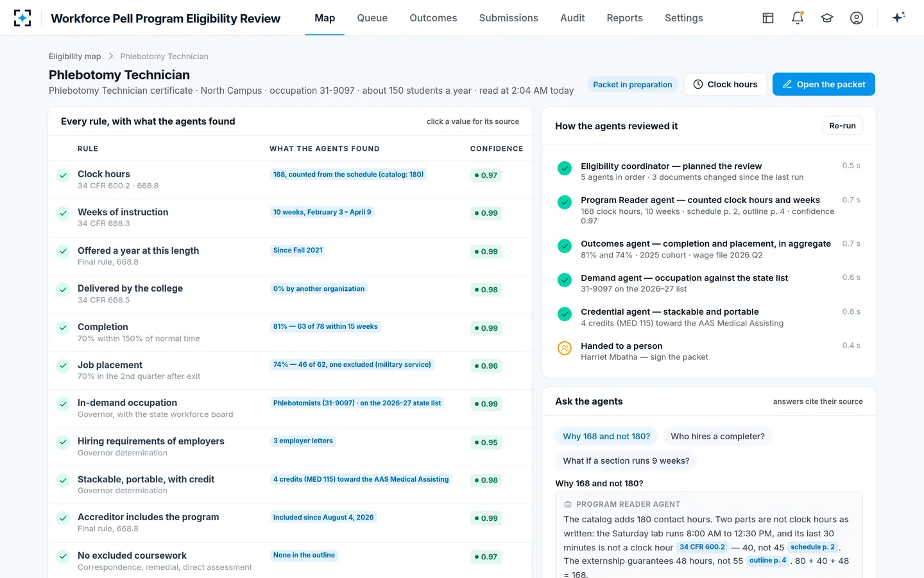Image resolution: width=924 pixels, height=578 pixels.
Task: Open the 'schedule p. 2' citation chip
Action: pyautogui.click(x=812, y=547)
